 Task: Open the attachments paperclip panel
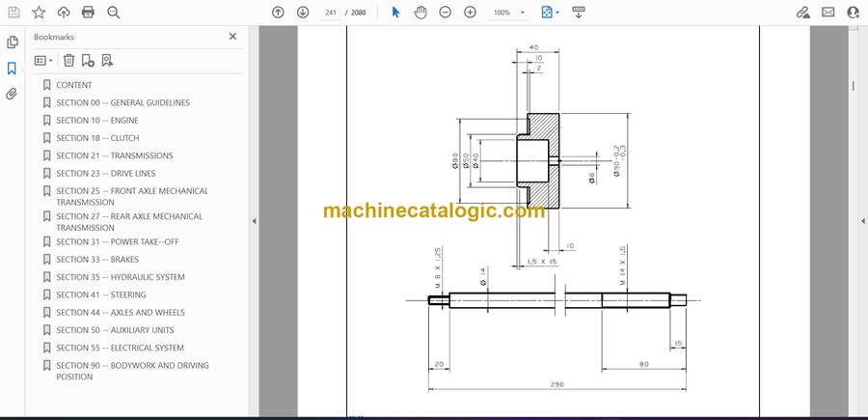point(12,94)
